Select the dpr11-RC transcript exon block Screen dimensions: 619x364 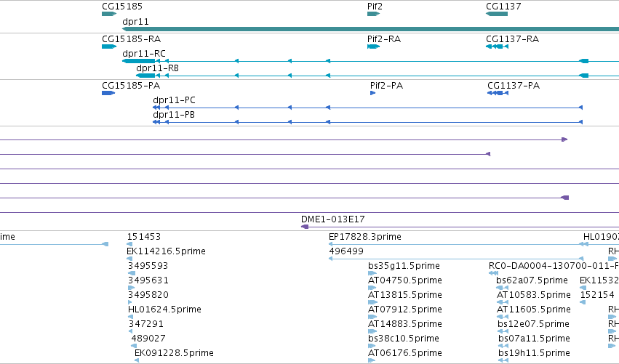[138, 61]
